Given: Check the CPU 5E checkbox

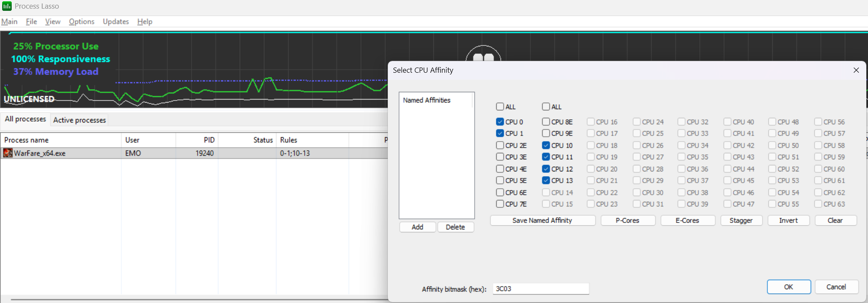Looking at the screenshot, I should click(500, 181).
